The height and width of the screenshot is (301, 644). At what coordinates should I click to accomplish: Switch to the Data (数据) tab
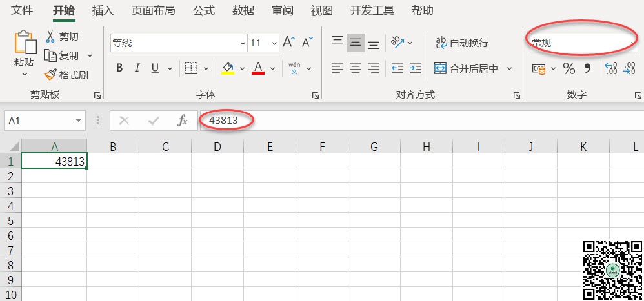[x=243, y=11]
